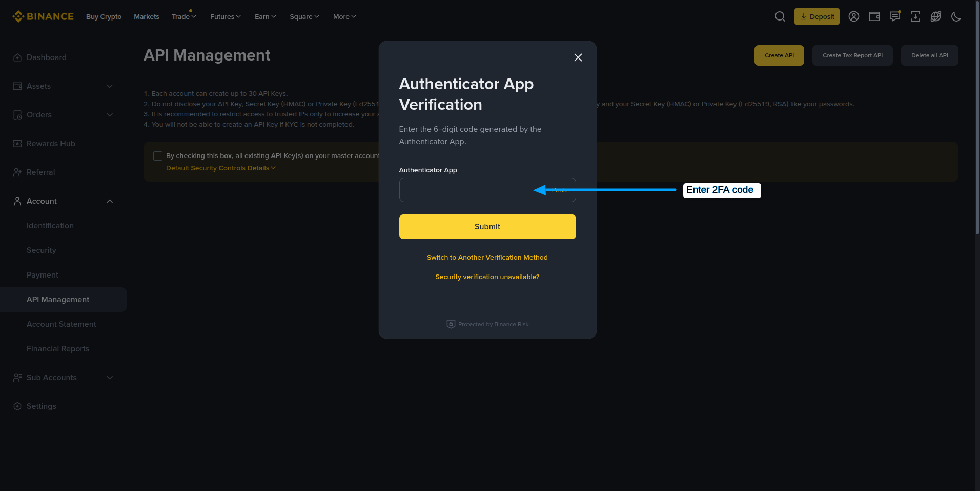Click the Submit button
Viewport: 980px width, 491px height.
(x=487, y=227)
